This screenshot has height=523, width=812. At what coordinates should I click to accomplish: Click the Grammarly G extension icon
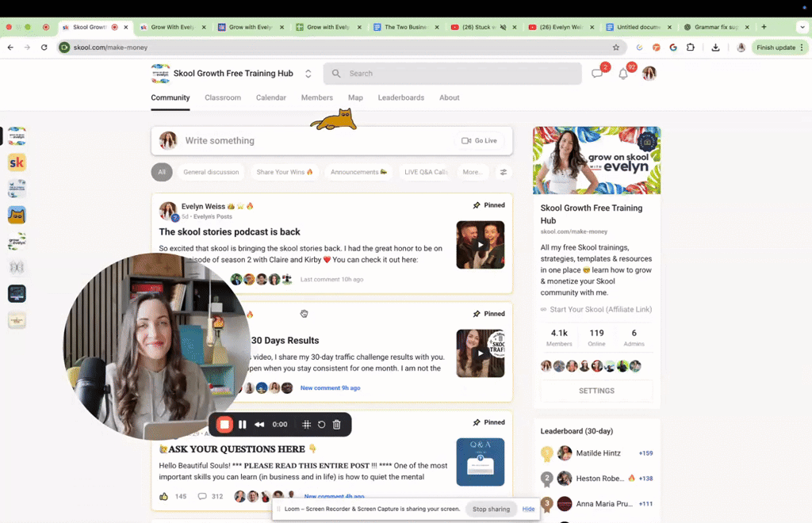click(x=673, y=48)
